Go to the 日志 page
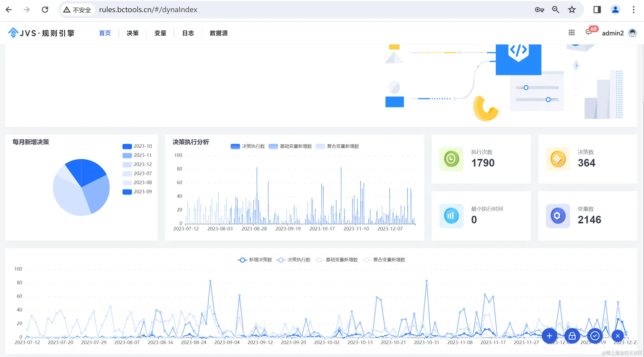 pyautogui.click(x=188, y=33)
